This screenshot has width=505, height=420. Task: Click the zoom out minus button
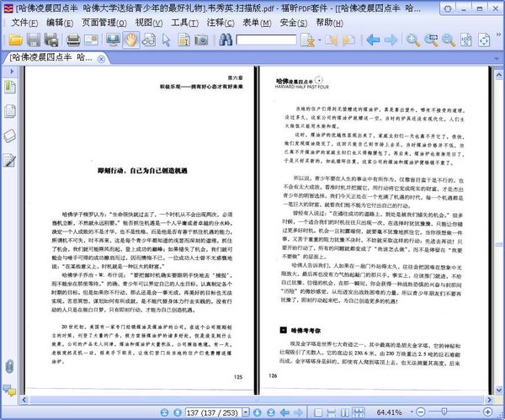pos(421,412)
